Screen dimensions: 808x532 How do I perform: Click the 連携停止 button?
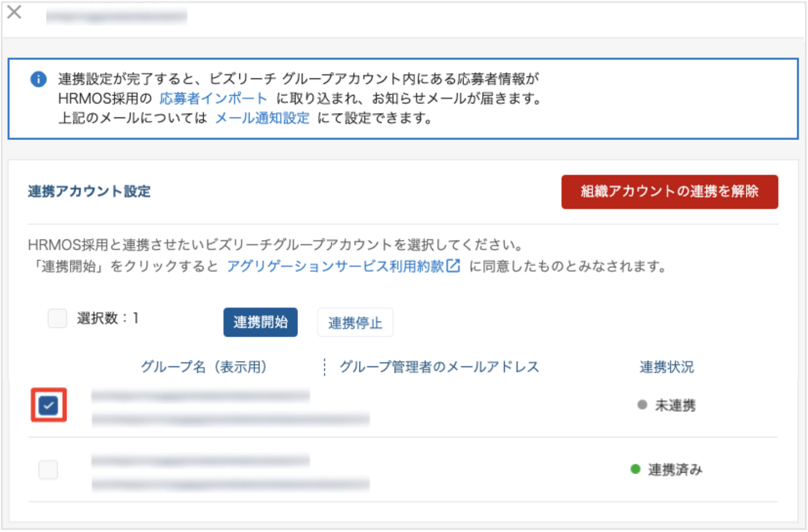pos(355,322)
